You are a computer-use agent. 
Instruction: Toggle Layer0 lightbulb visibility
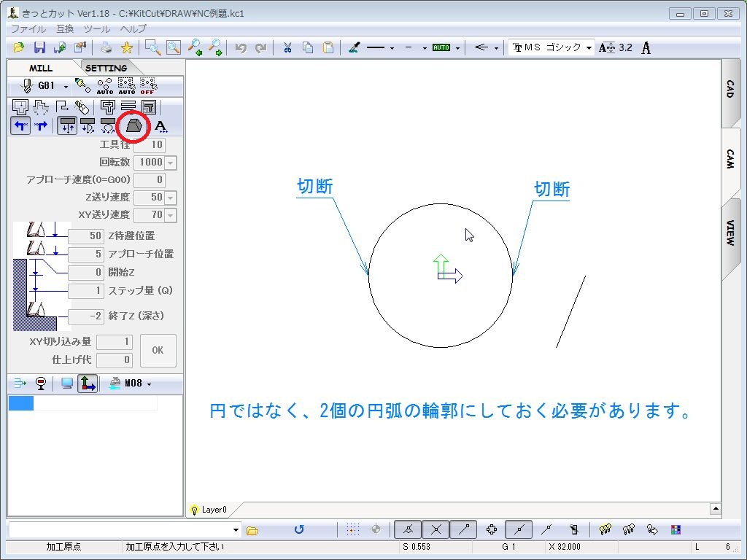coord(194,510)
